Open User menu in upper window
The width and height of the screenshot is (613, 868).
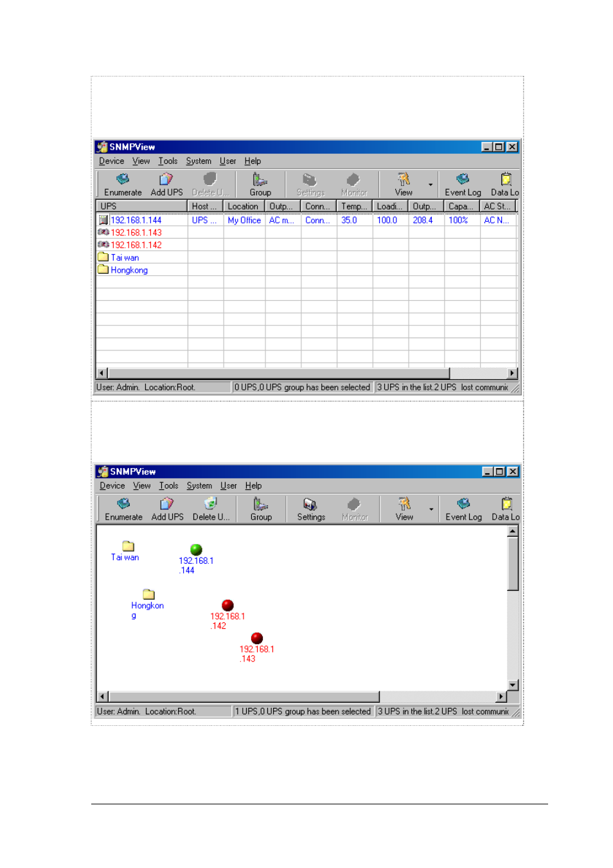tap(227, 161)
